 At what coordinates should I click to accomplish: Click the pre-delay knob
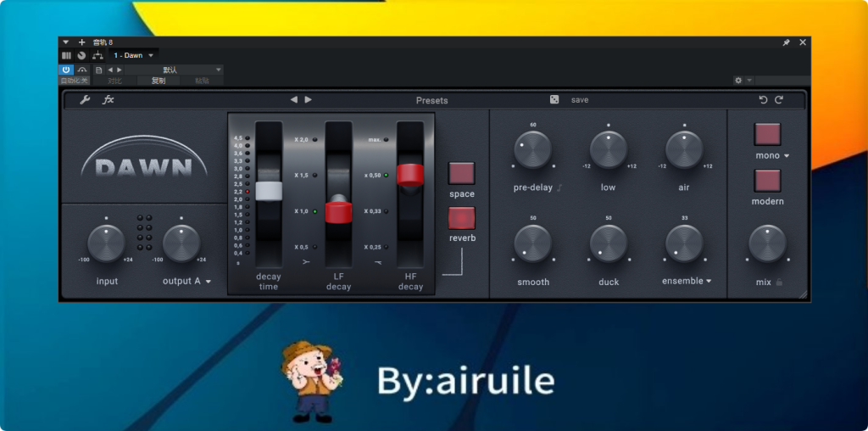coord(533,150)
